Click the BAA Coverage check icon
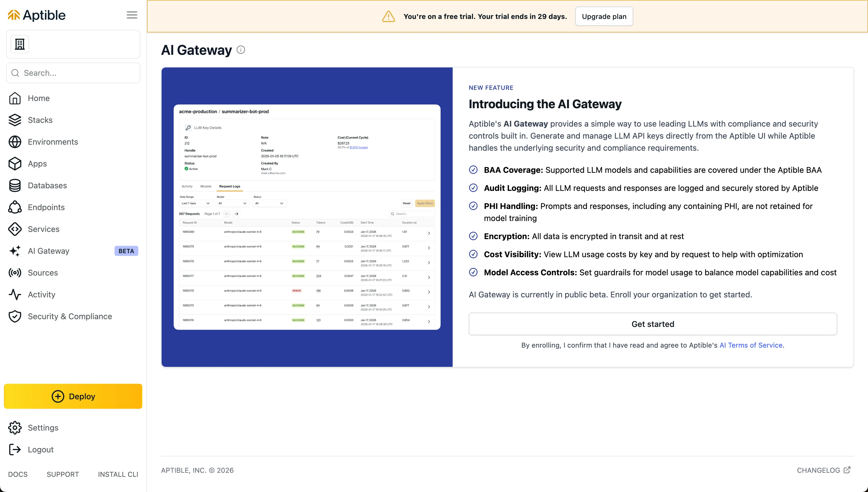 click(x=473, y=170)
